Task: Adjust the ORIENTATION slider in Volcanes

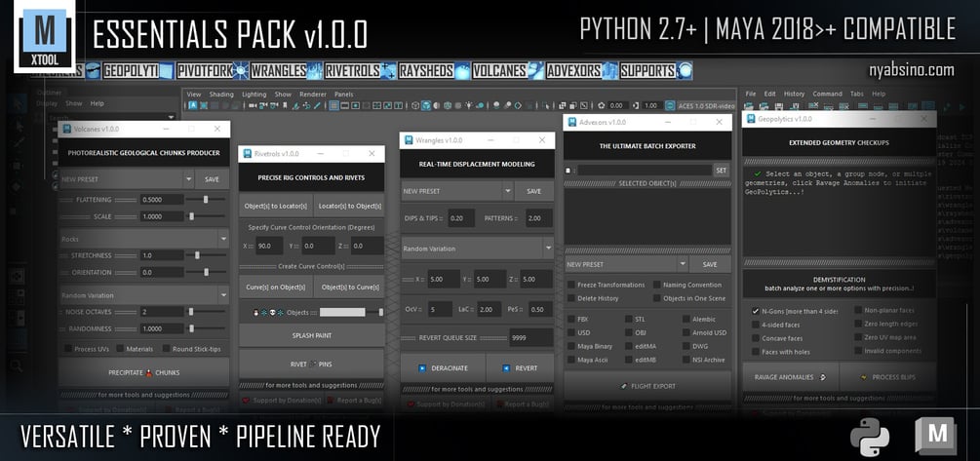Action: click(x=207, y=272)
